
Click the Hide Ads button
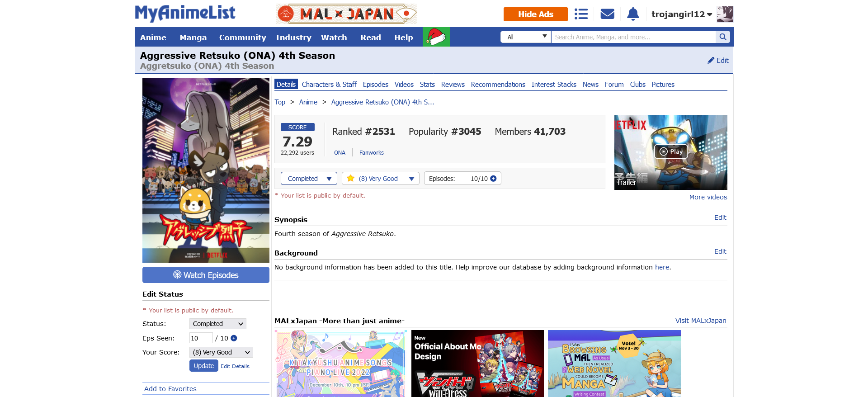pyautogui.click(x=536, y=14)
